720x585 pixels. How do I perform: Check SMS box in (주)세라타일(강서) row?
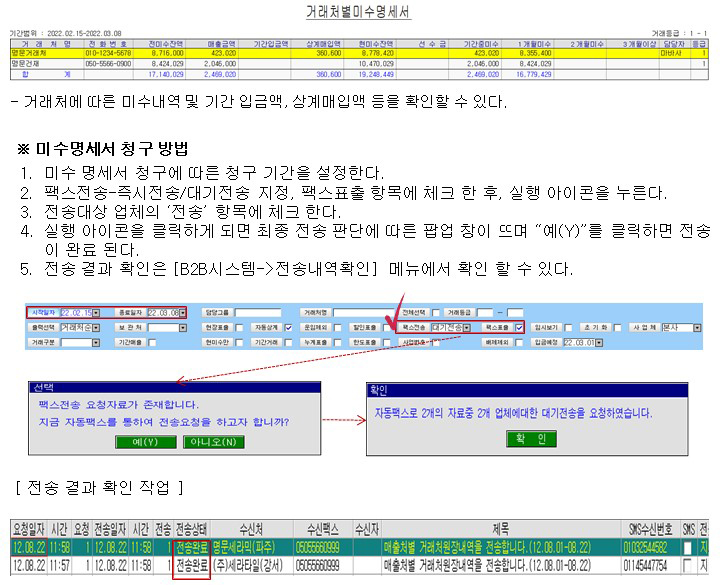(x=687, y=566)
